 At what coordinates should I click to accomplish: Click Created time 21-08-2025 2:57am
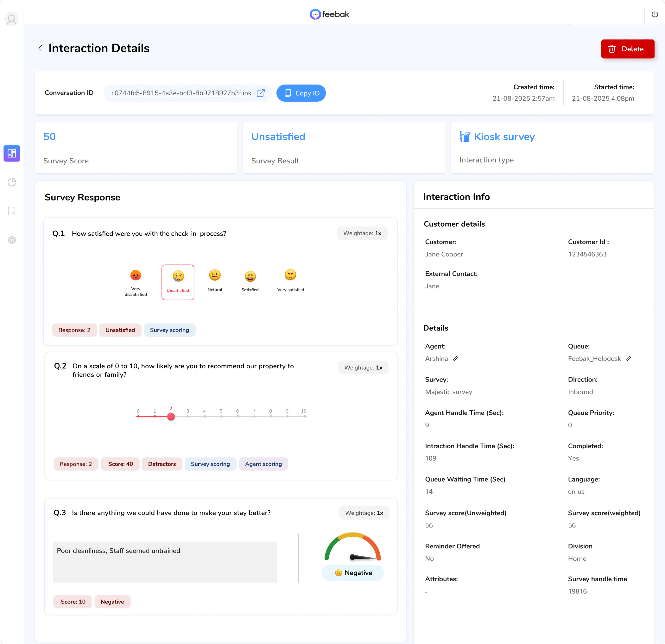[523, 98]
